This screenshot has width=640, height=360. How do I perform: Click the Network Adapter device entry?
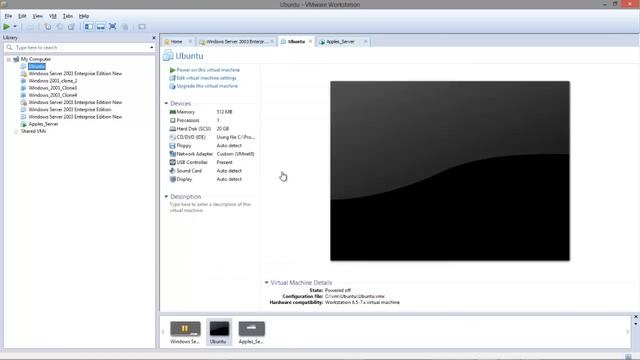pyautogui.click(x=195, y=154)
